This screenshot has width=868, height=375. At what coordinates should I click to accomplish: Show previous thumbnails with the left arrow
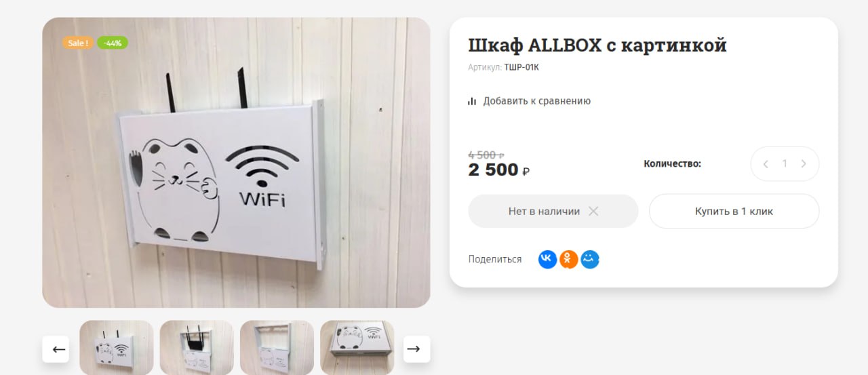pos(59,349)
